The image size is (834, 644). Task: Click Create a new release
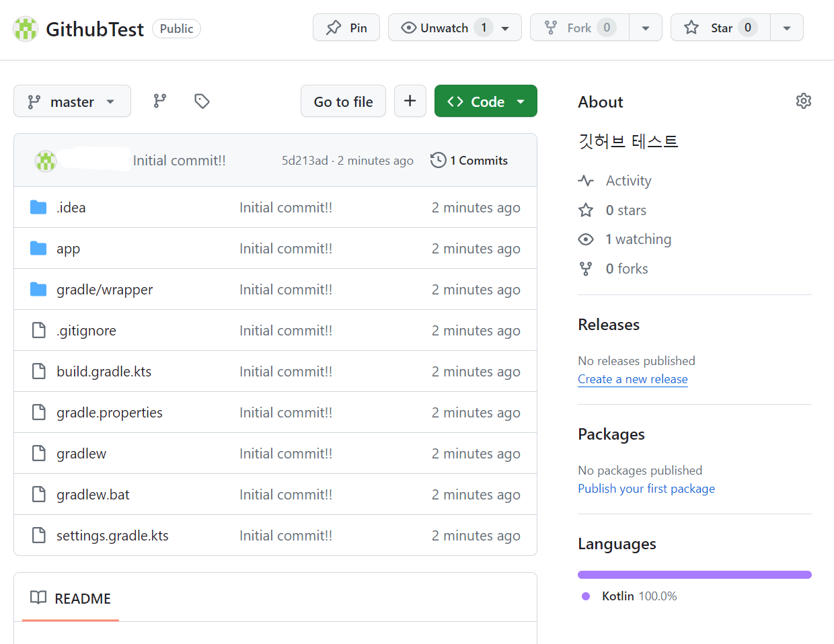[633, 379]
